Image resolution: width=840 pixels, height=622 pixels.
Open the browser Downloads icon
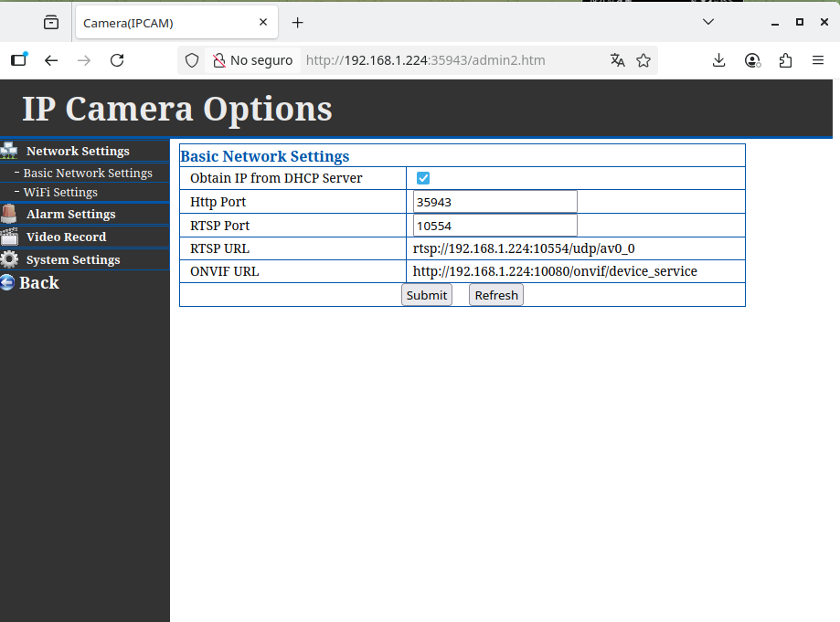pyautogui.click(x=719, y=60)
